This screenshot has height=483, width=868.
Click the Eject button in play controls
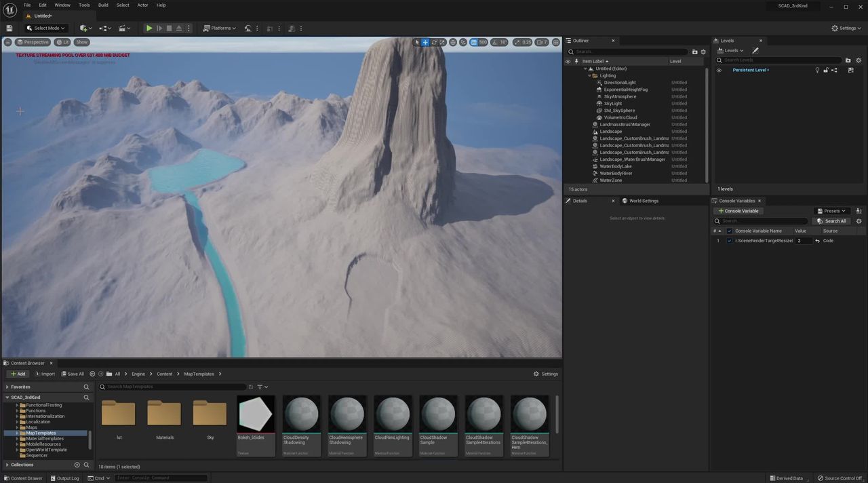point(178,28)
